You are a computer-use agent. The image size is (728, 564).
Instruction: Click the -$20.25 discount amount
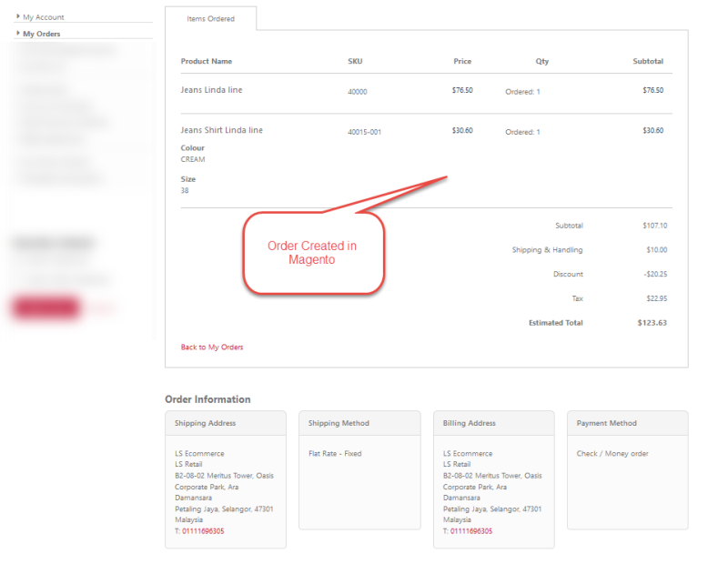tap(655, 275)
